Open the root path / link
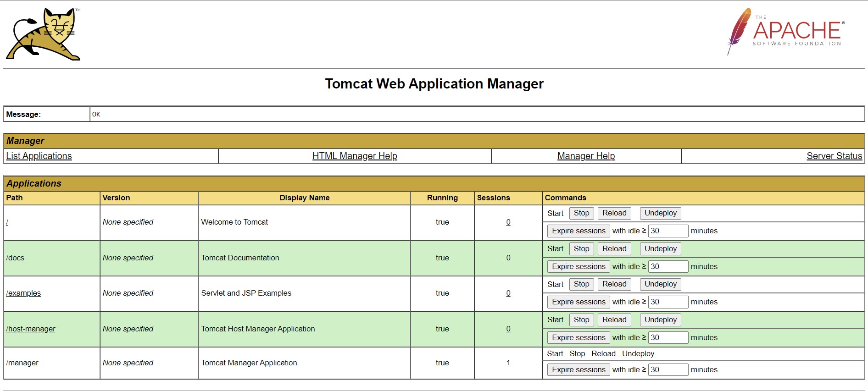868x391 pixels. tap(7, 222)
